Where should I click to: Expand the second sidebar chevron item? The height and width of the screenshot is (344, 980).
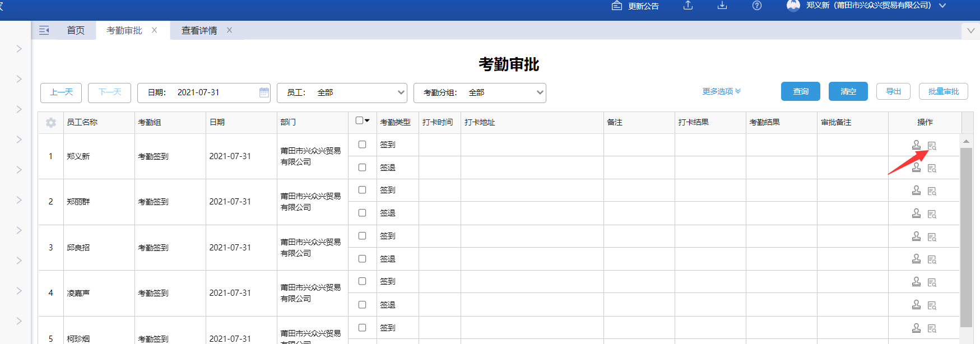[19, 79]
